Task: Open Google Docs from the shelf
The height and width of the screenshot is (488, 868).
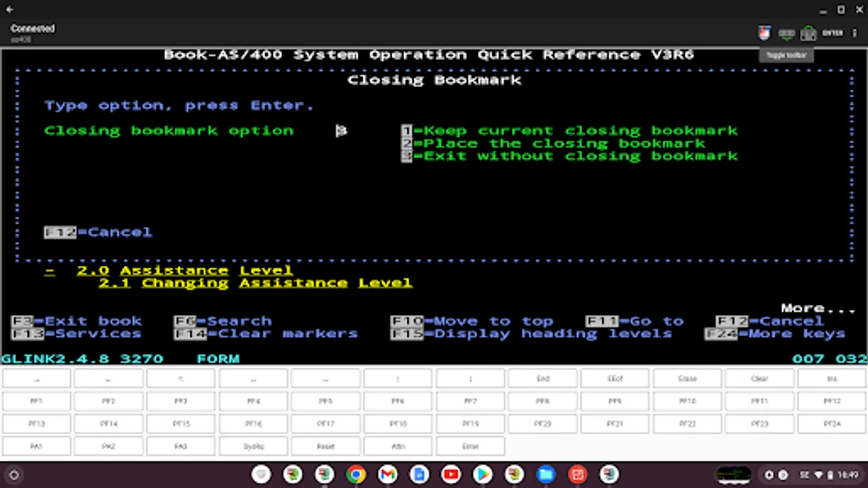Action: (419, 475)
